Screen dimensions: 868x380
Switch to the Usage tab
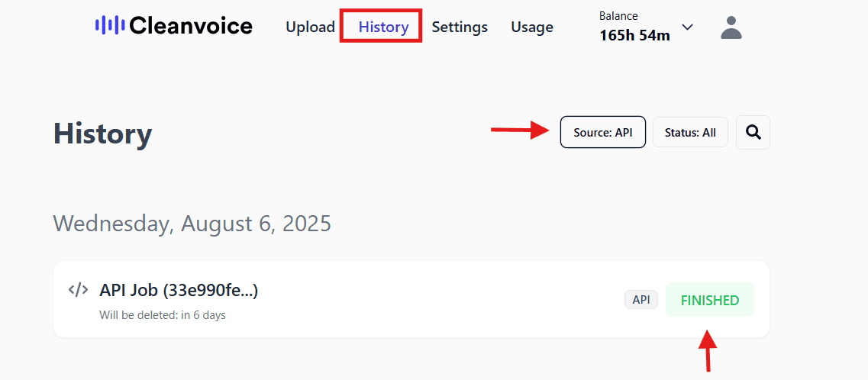click(532, 27)
